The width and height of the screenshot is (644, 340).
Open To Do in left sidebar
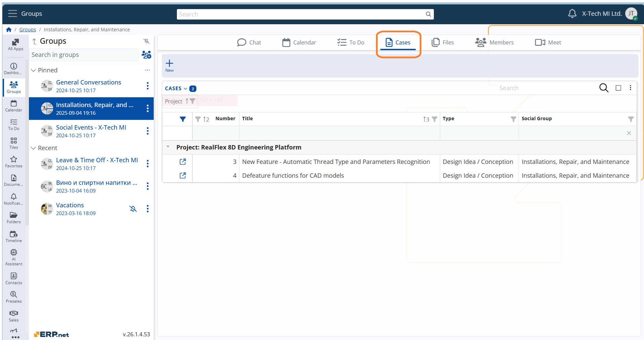point(14,125)
